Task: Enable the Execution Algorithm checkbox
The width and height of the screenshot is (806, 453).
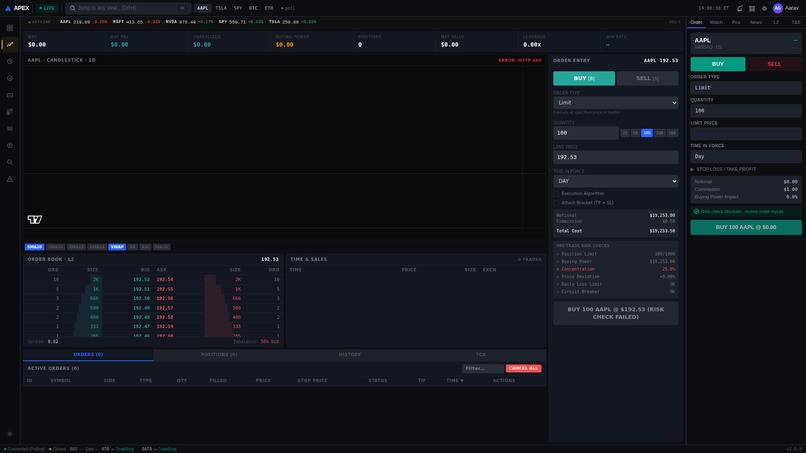Action: click(x=556, y=194)
